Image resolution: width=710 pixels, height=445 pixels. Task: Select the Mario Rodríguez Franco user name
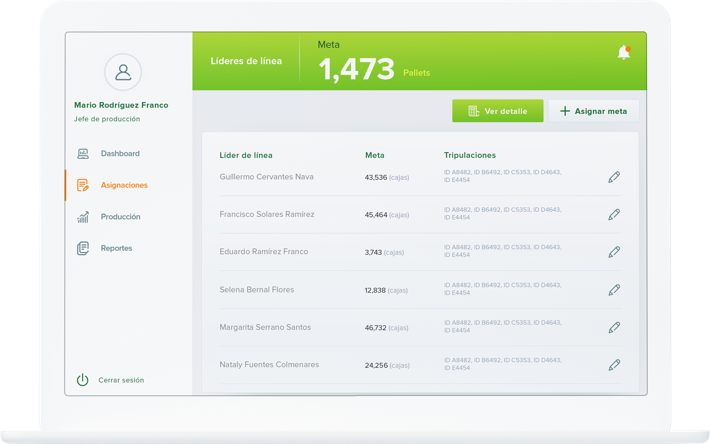coord(121,105)
